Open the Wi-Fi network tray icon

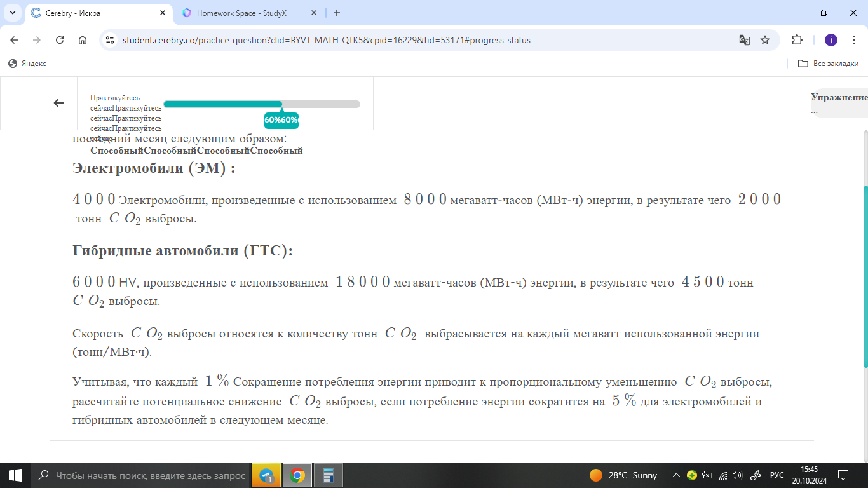(x=722, y=475)
